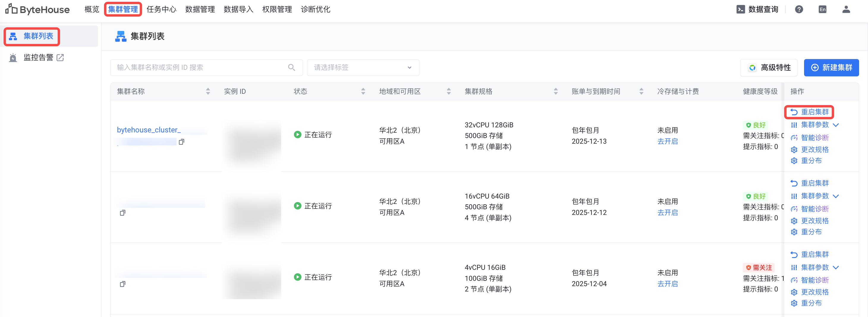Open 数据查询 terminal icon
The height and width of the screenshot is (317, 868).
[x=740, y=9]
